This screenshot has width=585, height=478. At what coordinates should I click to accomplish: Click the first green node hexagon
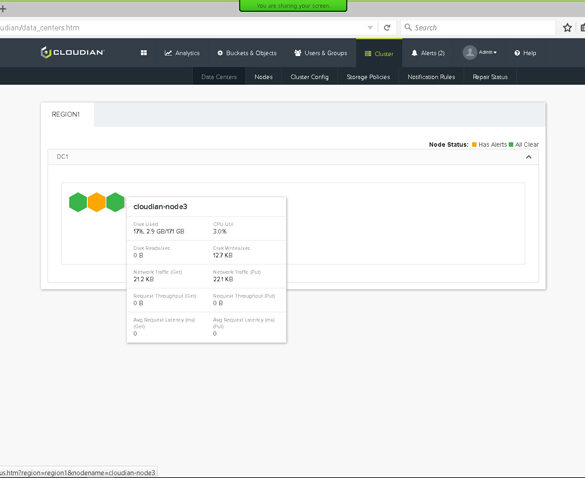point(78,202)
